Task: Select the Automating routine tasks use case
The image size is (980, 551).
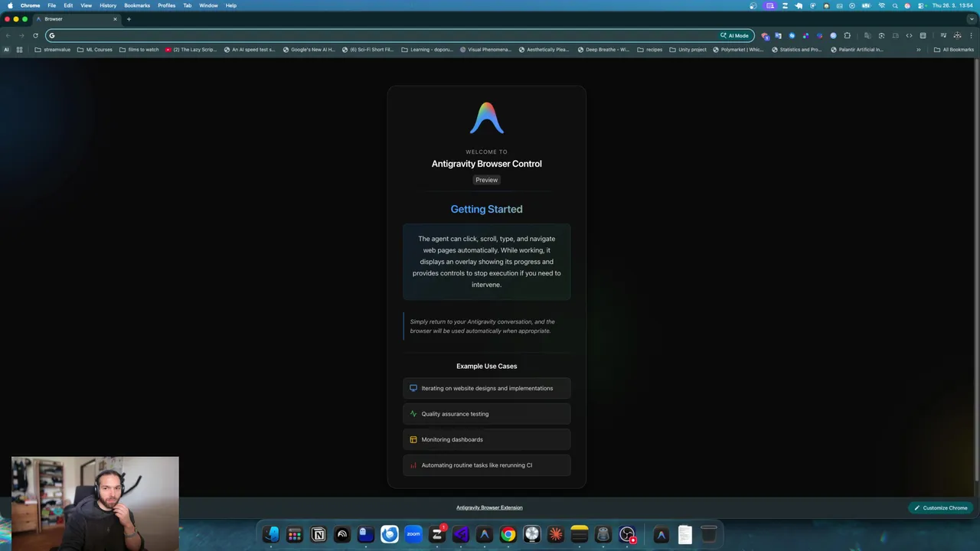Action: tap(487, 465)
